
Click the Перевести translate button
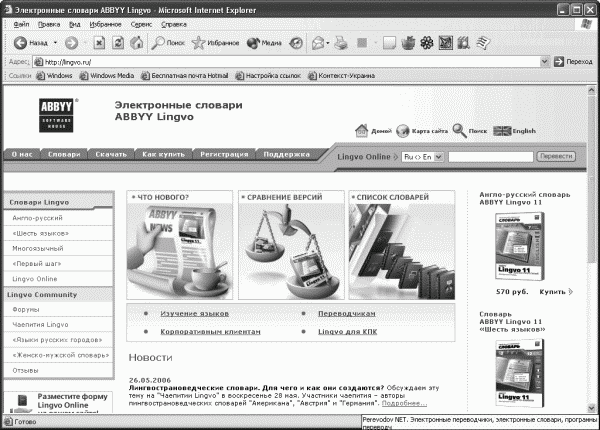pyautogui.click(x=556, y=156)
